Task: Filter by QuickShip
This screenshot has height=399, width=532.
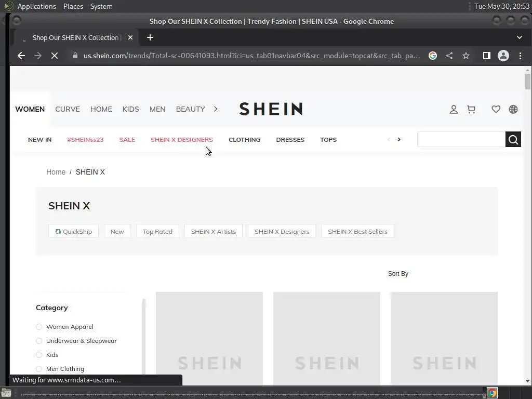Action: coord(73,231)
